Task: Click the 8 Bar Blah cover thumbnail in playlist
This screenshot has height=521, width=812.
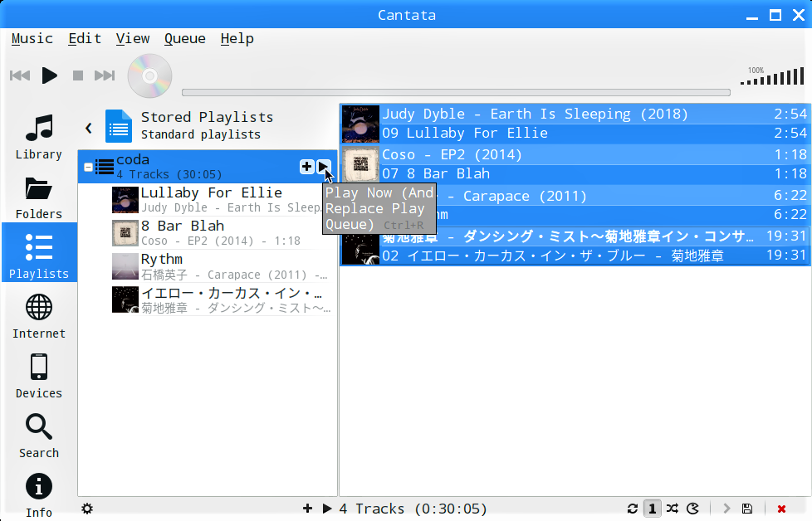Action: [125, 233]
